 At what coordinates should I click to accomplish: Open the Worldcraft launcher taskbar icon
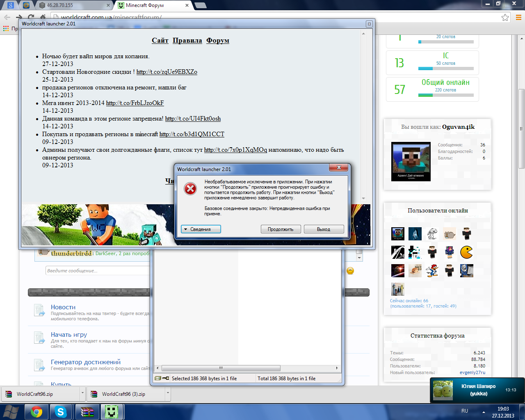point(112,412)
